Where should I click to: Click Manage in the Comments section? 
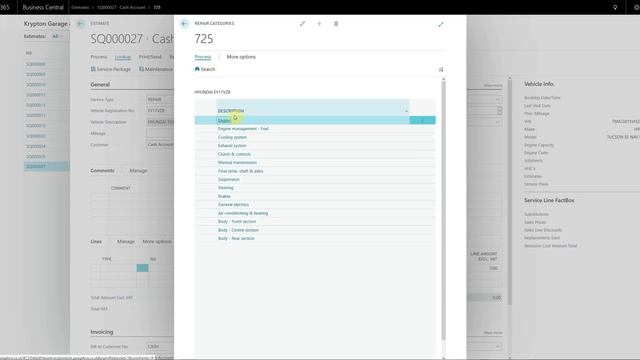tap(138, 171)
